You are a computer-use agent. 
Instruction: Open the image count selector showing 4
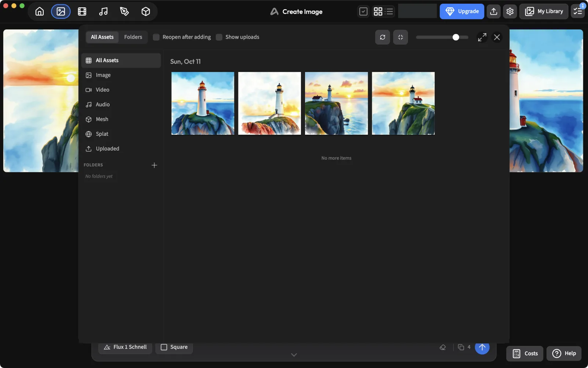click(464, 347)
